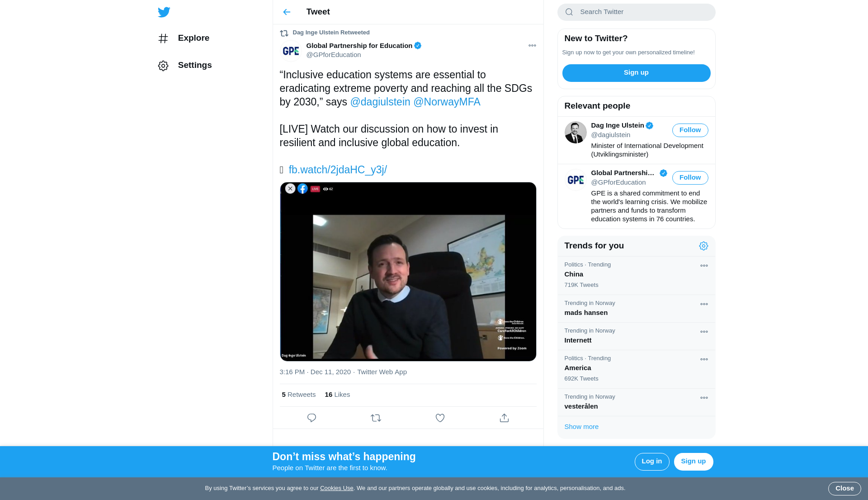Open Trends settings gear icon

coord(703,246)
